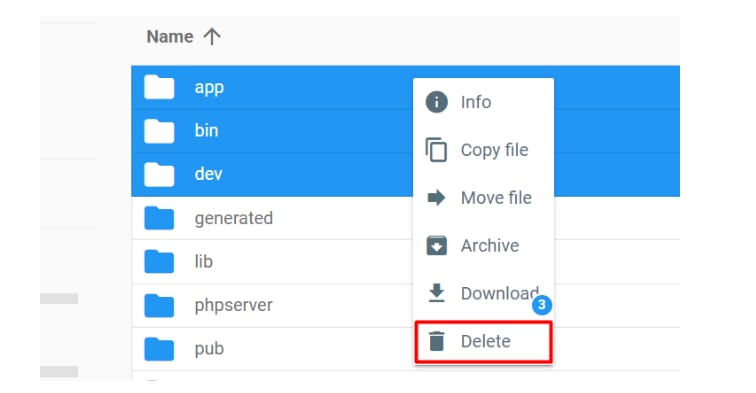Toggle sort order with the Name arrow
This screenshot has height=393, width=756.
[212, 37]
